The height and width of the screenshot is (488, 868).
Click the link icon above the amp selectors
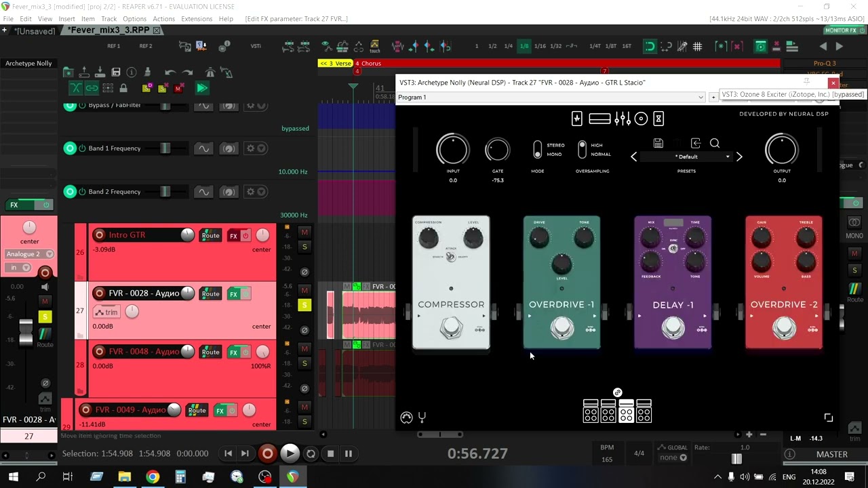tap(617, 392)
